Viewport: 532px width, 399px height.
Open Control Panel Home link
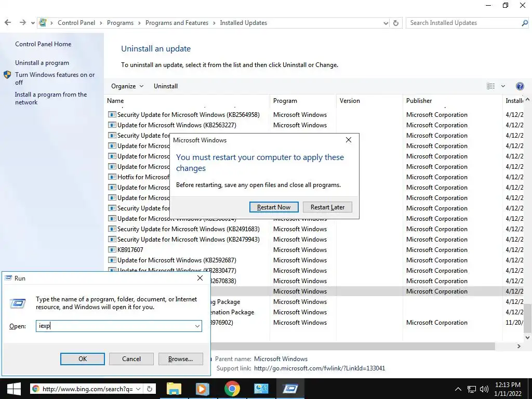point(43,44)
